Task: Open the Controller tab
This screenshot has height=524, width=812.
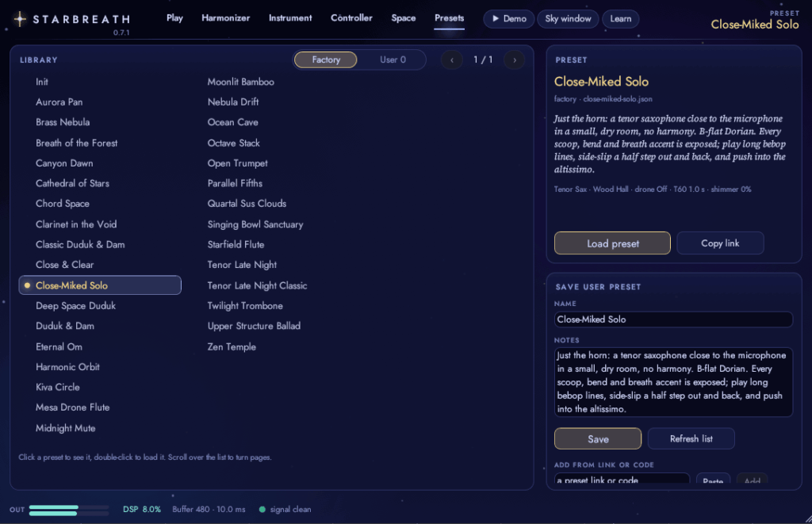Action: click(351, 18)
